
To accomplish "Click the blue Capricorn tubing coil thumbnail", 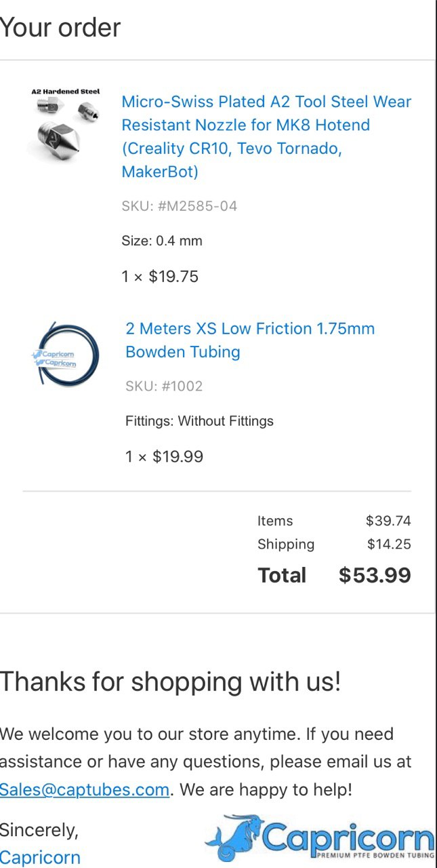I will (x=66, y=355).
